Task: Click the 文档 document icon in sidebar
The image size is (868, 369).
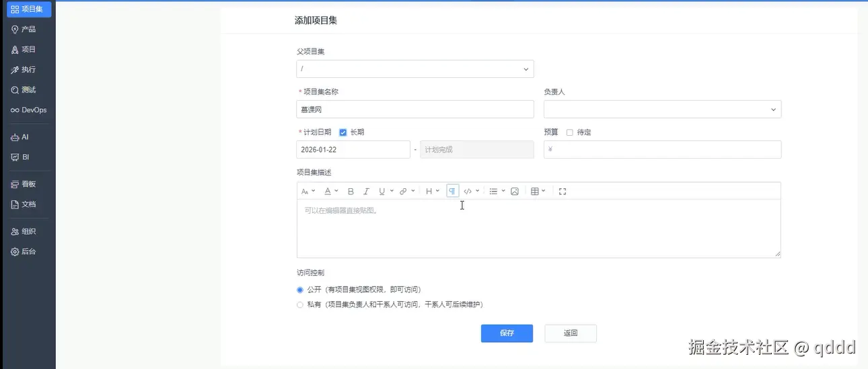Action: click(x=15, y=204)
